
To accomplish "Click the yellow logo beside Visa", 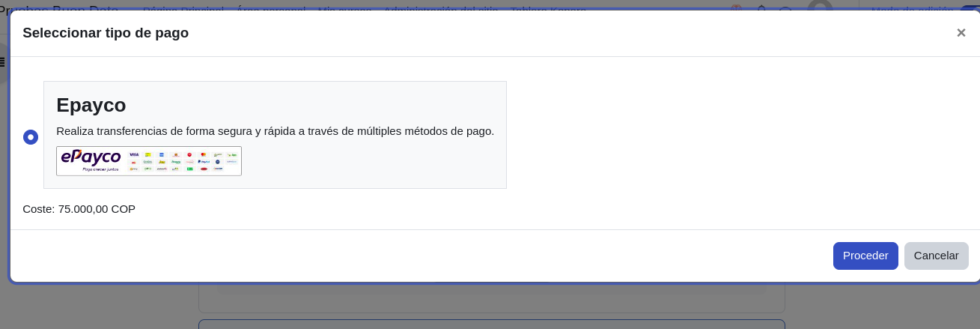I will tap(147, 154).
